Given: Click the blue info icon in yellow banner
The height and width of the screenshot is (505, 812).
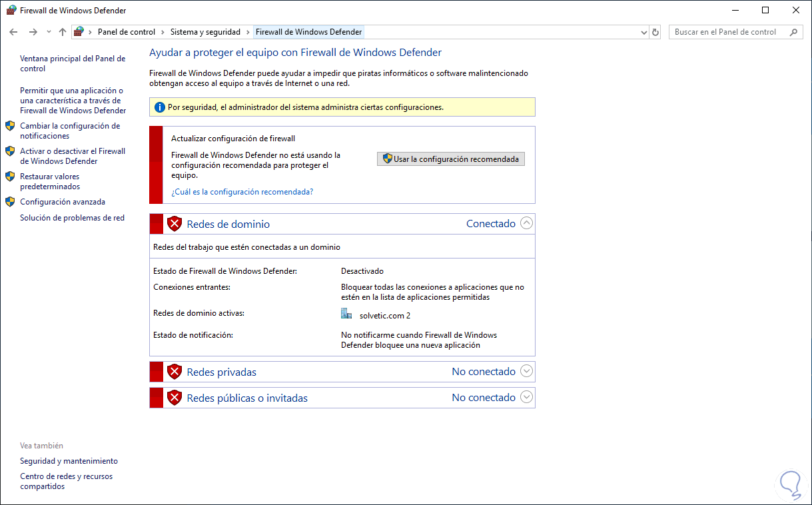Looking at the screenshot, I should [x=160, y=107].
